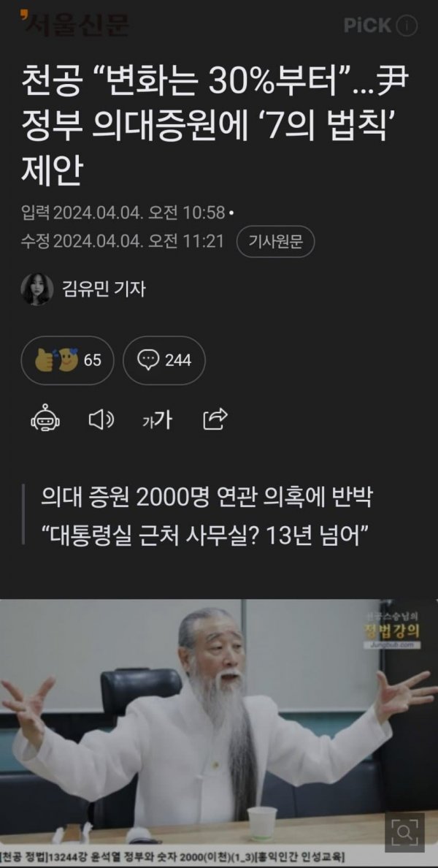
Task: Open the 244 comments bubble
Action: pos(164,360)
